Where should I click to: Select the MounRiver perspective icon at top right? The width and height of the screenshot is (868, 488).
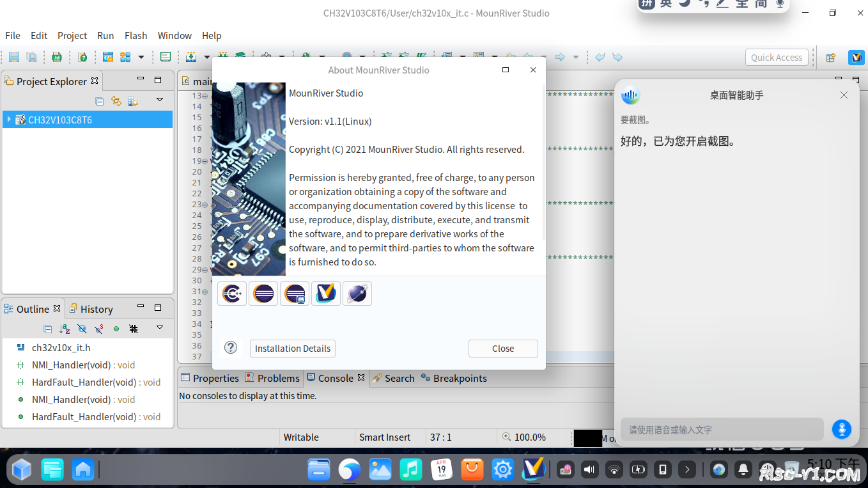(856, 58)
